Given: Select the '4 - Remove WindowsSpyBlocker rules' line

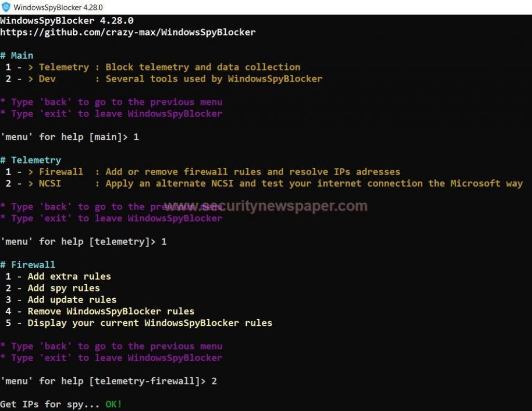Looking at the screenshot, I should (100, 311).
